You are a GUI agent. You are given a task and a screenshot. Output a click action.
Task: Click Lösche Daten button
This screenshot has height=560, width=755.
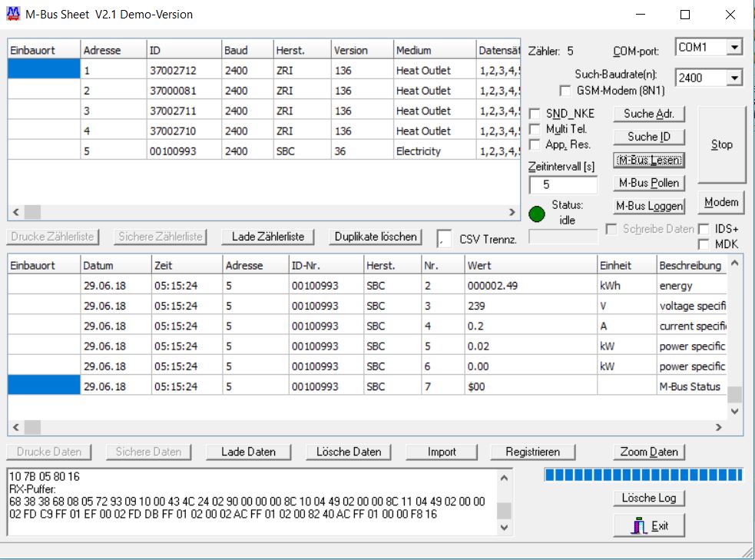(x=349, y=452)
